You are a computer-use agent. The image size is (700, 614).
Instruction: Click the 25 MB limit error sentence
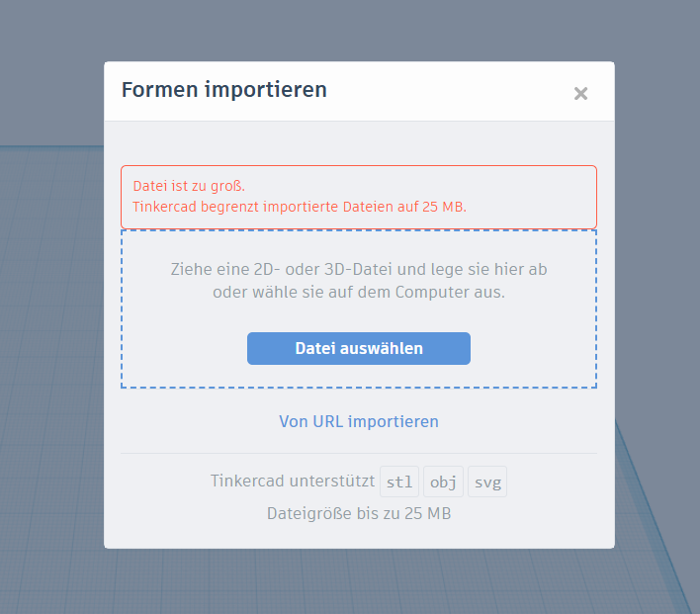coord(300,207)
